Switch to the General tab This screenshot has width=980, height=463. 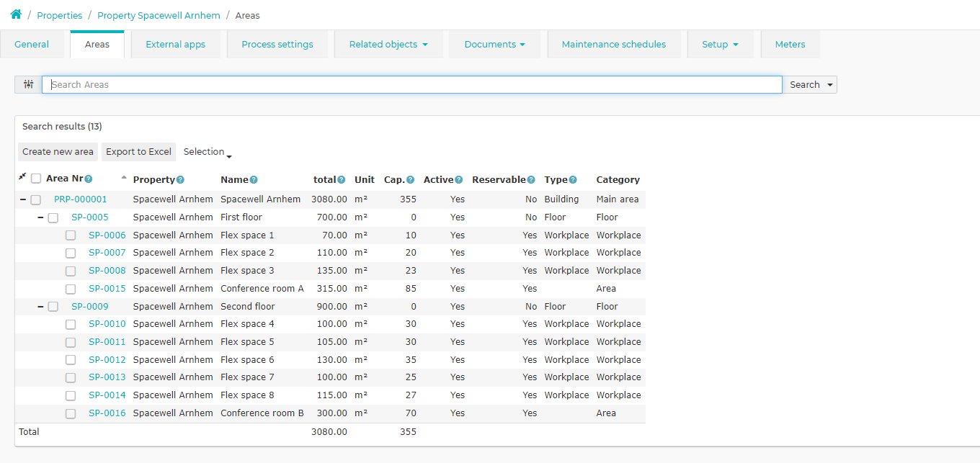32,45
